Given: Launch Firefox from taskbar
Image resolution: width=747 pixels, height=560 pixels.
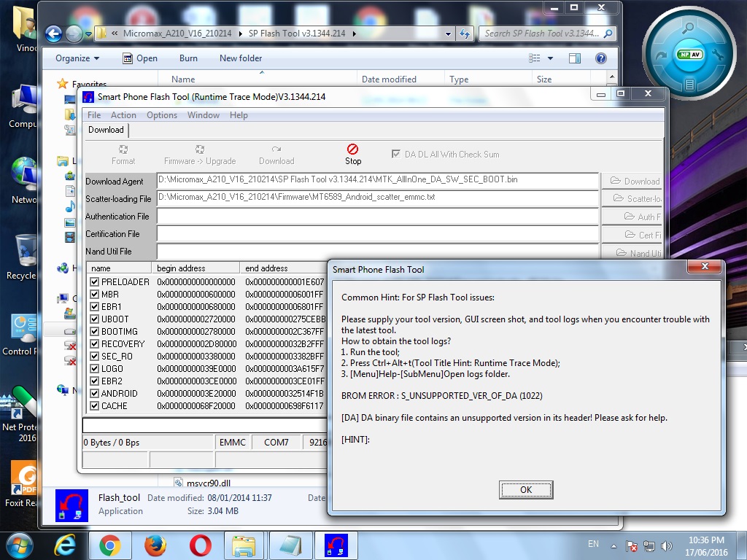Looking at the screenshot, I should click(x=155, y=545).
